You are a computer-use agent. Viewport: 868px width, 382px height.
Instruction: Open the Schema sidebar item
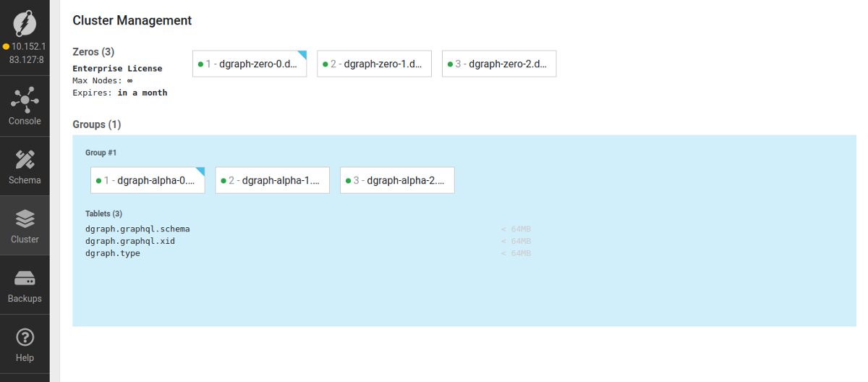coord(25,166)
